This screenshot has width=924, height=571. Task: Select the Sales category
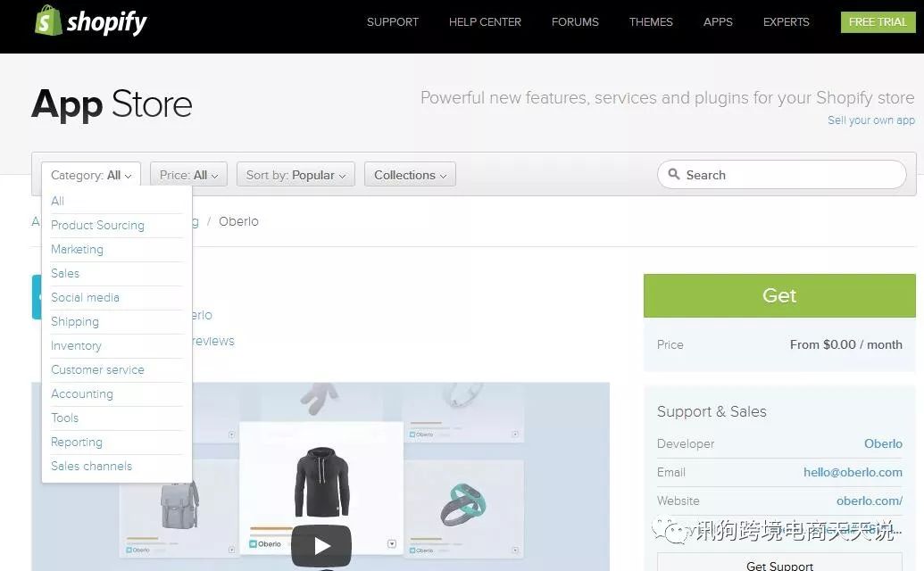pos(65,273)
